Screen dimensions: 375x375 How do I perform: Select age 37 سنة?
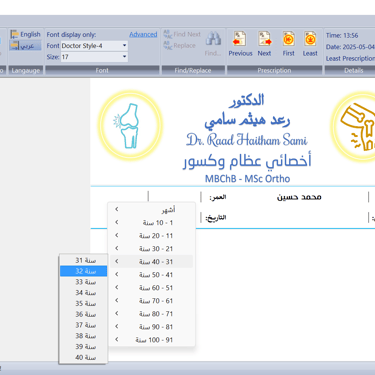(x=83, y=325)
